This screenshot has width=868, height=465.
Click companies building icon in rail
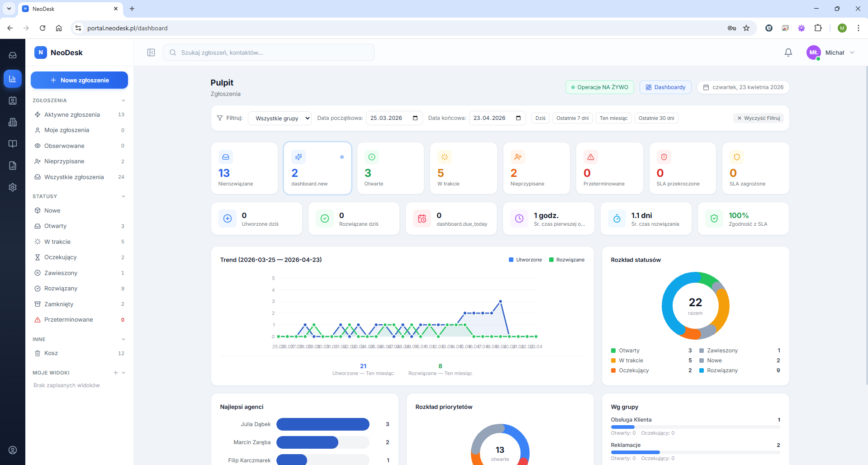(x=13, y=122)
